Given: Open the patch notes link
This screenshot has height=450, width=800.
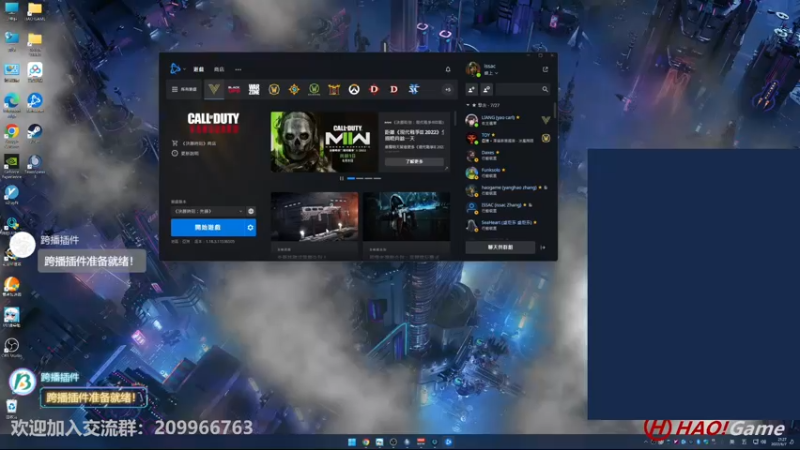Looking at the screenshot, I should coord(186,153).
